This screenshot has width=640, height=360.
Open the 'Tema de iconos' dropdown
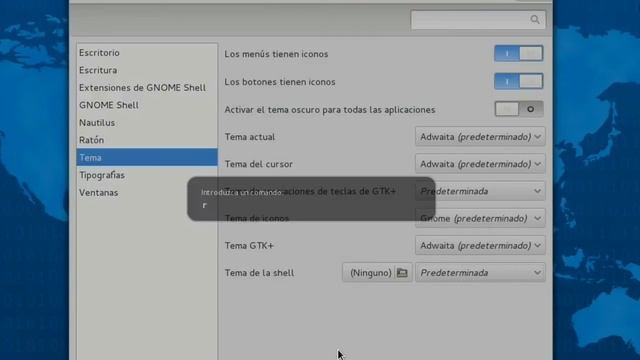480,218
